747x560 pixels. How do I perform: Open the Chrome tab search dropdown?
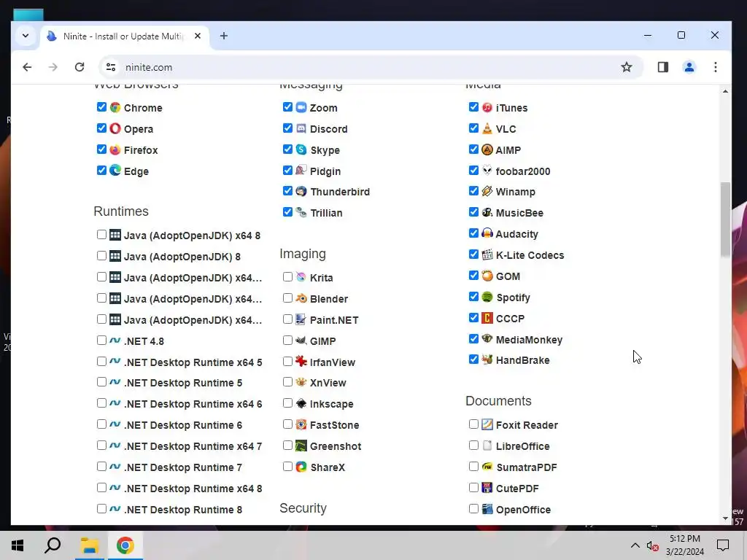tap(26, 36)
